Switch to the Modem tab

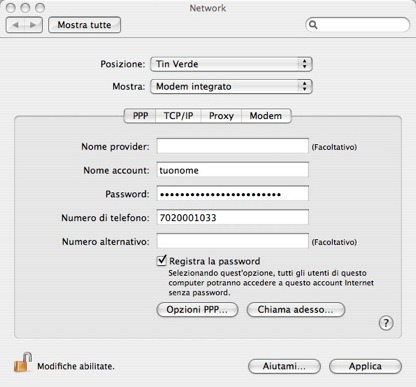(266, 116)
